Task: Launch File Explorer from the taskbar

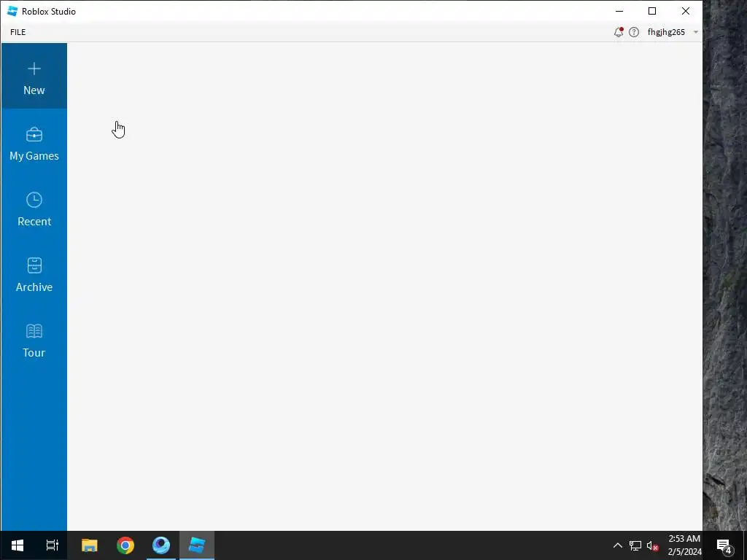Action: (x=89, y=545)
